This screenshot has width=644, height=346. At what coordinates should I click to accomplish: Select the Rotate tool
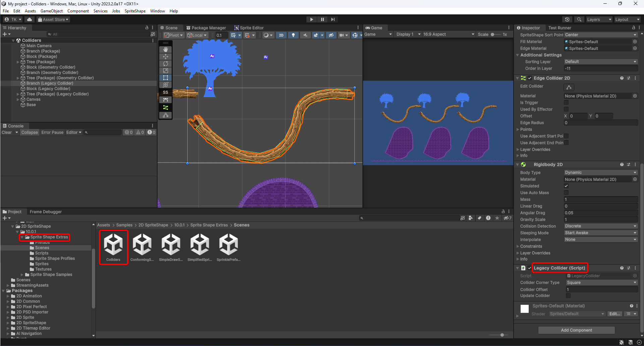(165, 63)
